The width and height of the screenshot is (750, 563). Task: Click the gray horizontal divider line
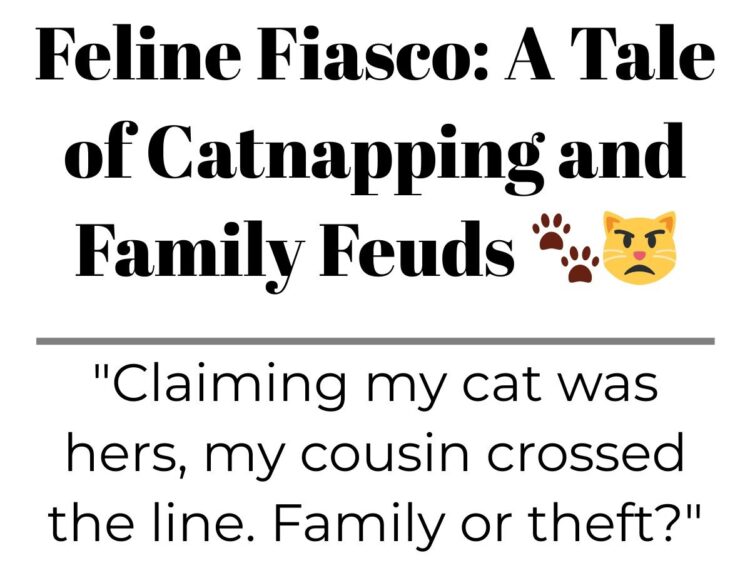tap(375, 341)
